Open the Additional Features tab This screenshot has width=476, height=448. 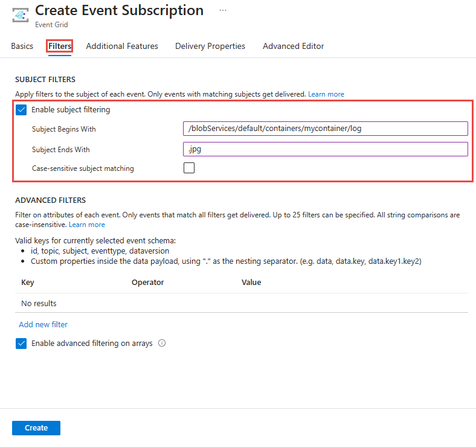pyautogui.click(x=122, y=46)
